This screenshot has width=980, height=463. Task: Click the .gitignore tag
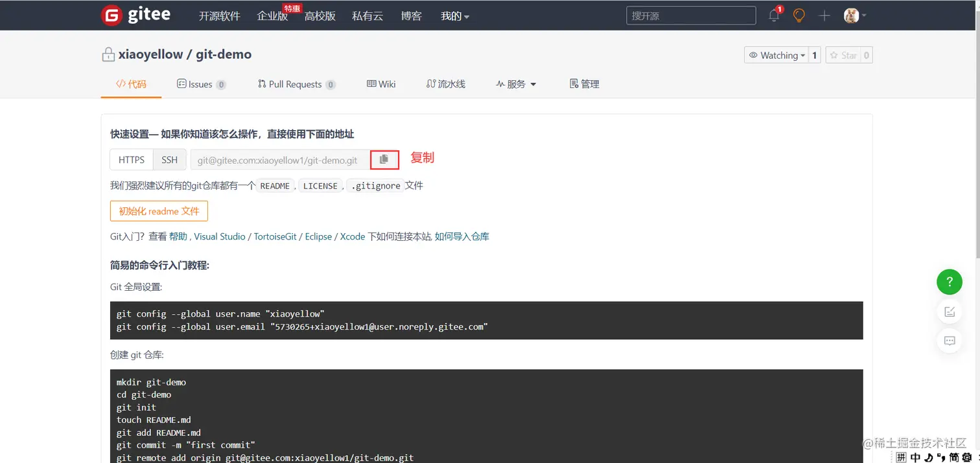pos(375,186)
